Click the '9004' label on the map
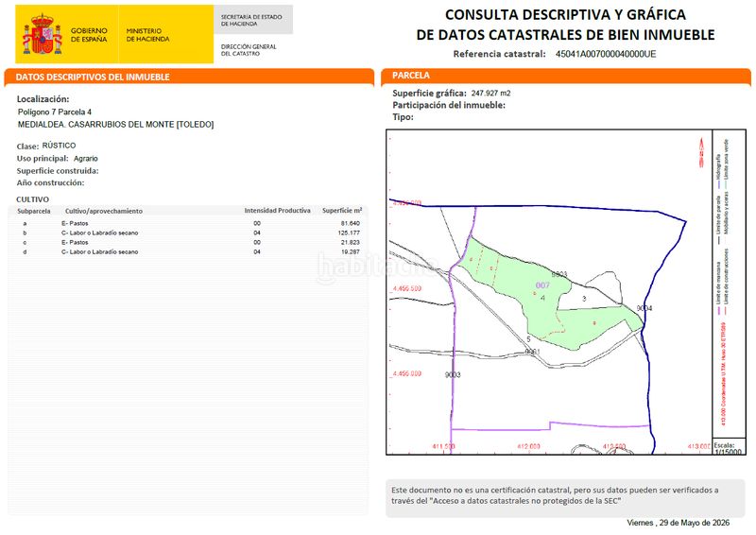 pyautogui.click(x=644, y=308)
